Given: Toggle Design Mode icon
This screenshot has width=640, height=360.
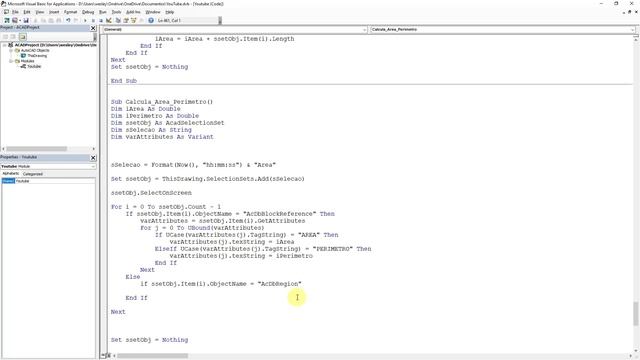Looking at the screenshot, I should (109, 20).
